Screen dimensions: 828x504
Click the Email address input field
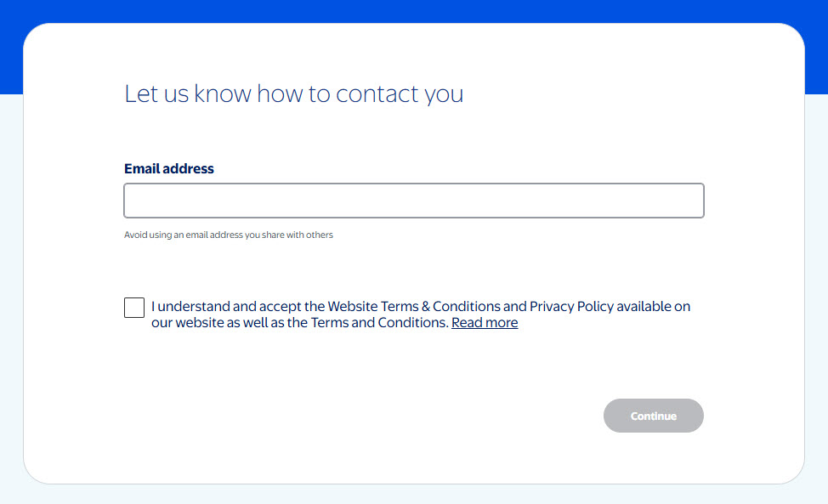[x=413, y=201]
